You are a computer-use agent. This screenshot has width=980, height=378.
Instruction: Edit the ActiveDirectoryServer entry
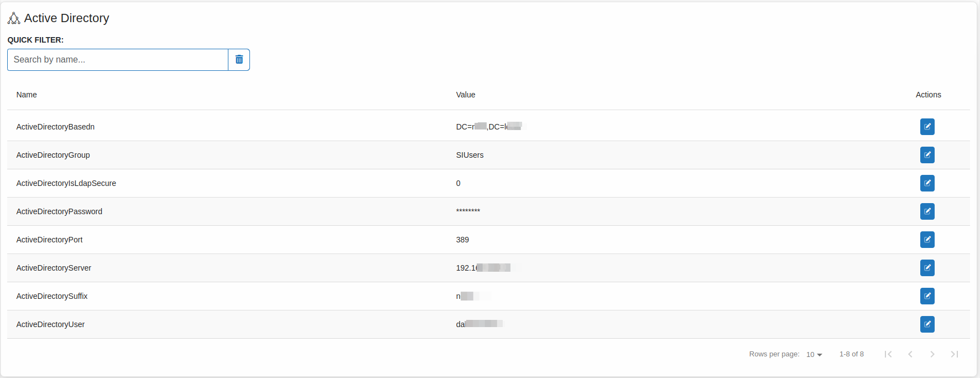[927, 268]
